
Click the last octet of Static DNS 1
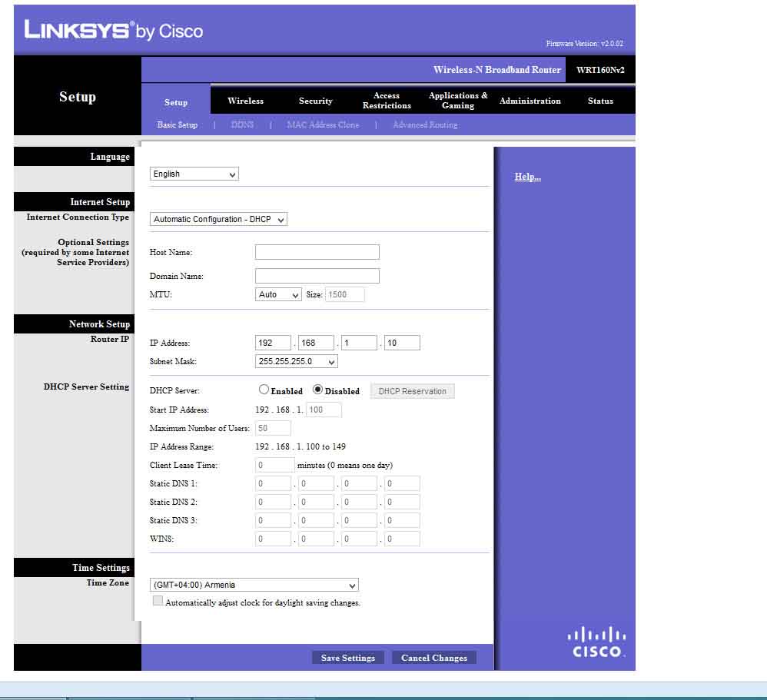(x=402, y=484)
